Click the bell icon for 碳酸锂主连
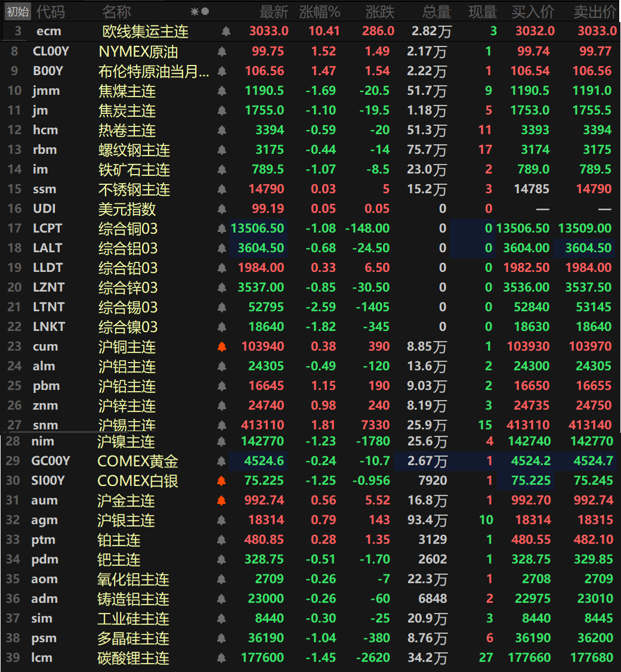 (221, 658)
